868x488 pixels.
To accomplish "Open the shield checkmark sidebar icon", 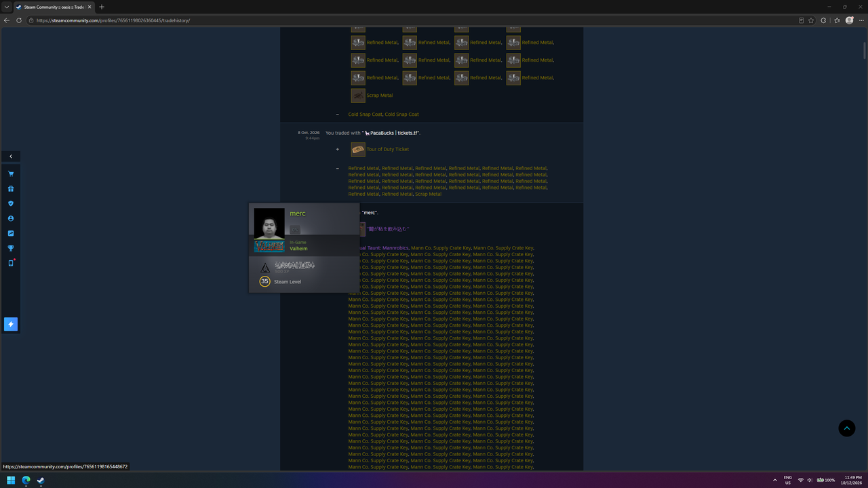I will 11,203.
